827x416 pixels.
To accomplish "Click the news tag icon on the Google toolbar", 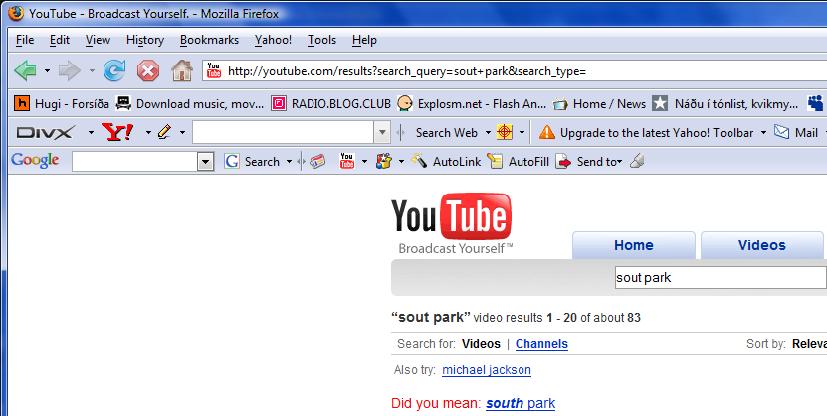I will (x=318, y=162).
